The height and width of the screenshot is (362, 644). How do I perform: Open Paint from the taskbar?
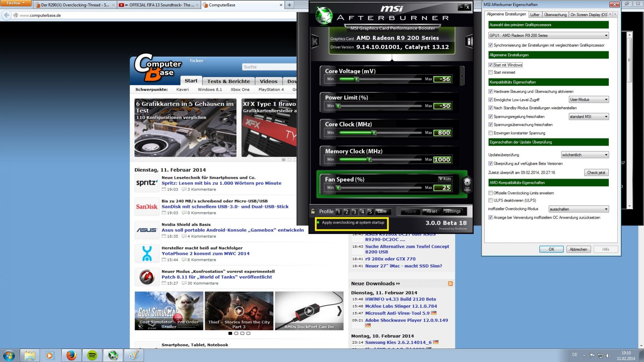pyautogui.click(x=134, y=355)
